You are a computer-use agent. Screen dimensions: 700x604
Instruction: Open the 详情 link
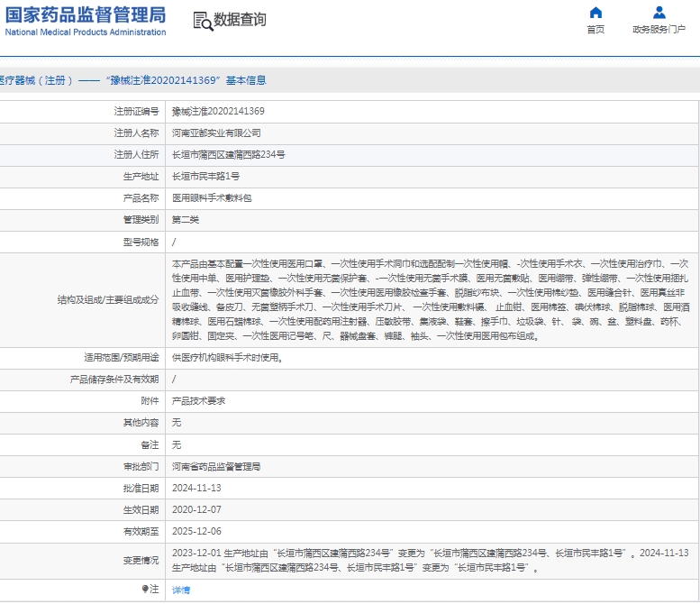click(181, 590)
